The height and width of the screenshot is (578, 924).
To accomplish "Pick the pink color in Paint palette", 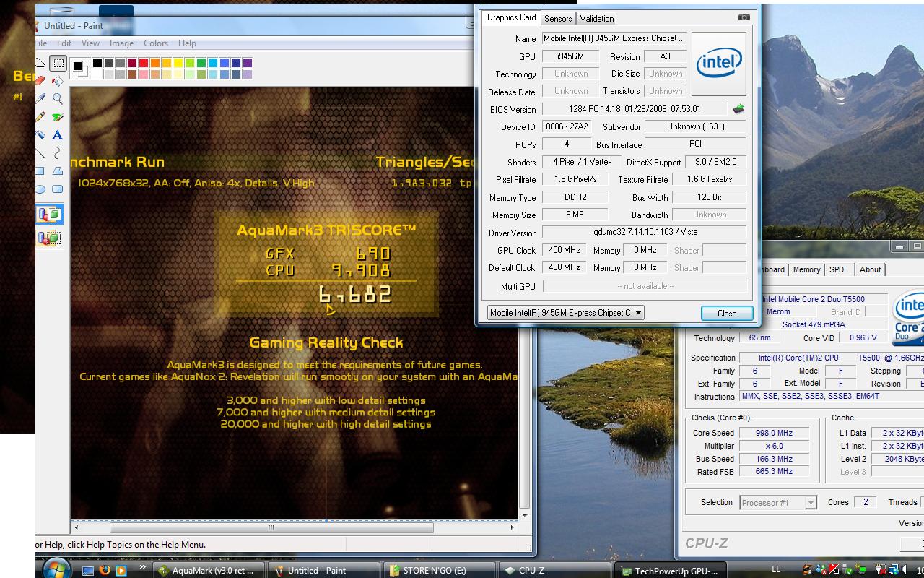I will (144, 74).
